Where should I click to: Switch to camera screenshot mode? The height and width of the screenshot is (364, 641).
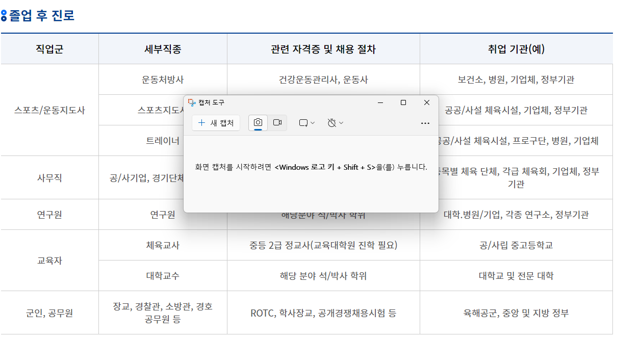258,123
